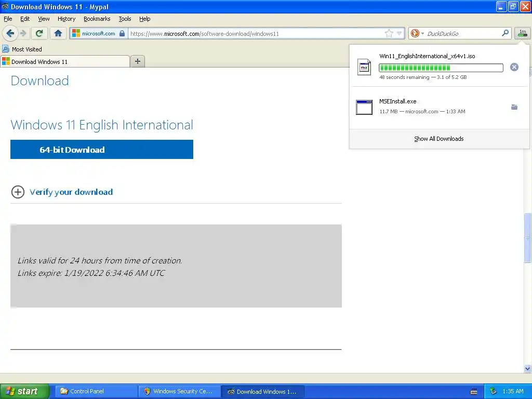Screen dimensions: 532x399
Task: Click the 1:35 AM system clock
Action: 513,392
